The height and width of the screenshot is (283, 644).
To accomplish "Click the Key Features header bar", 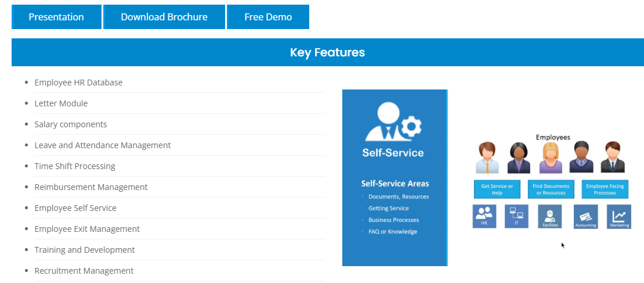I will [x=328, y=52].
